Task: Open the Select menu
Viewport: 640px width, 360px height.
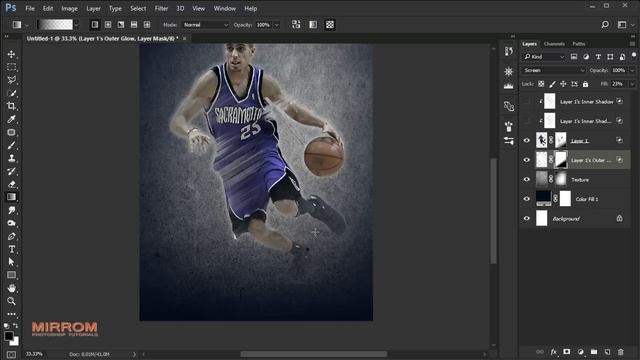Action: [x=138, y=8]
